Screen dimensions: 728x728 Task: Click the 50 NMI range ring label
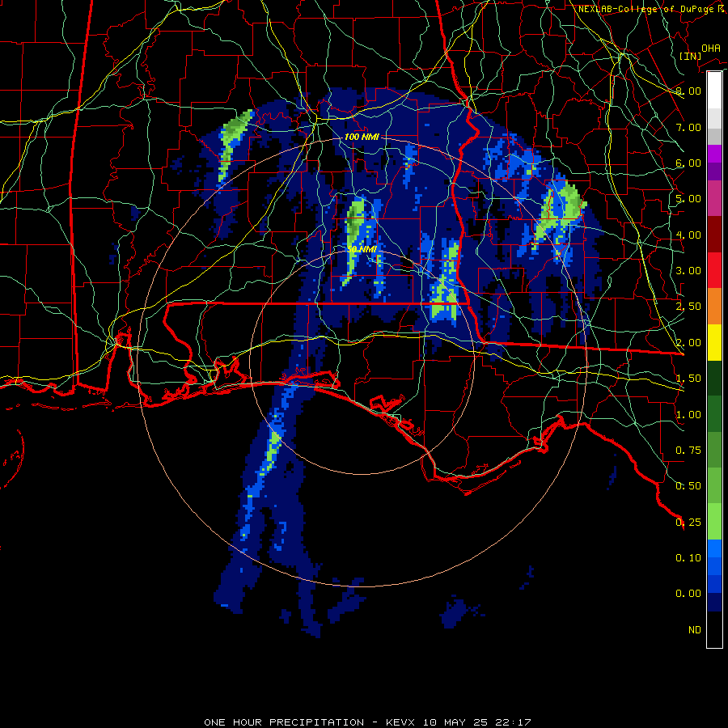coord(362,249)
